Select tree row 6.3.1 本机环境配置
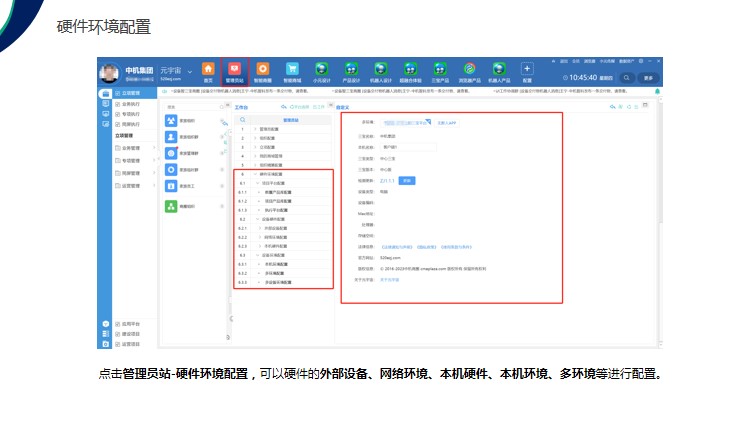 [284, 264]
